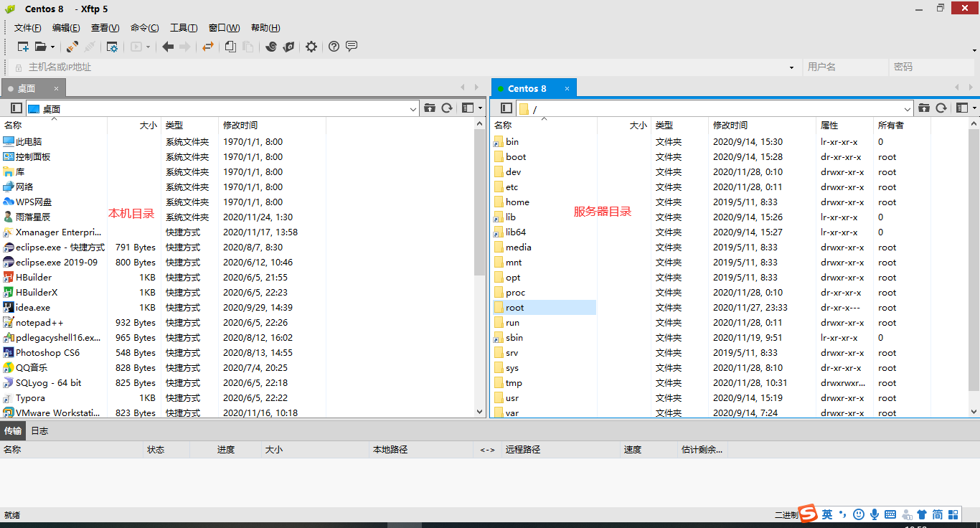Toggle folder tree in local pane
This screenshot has height=528, width=980.
(x=17, y=108)
